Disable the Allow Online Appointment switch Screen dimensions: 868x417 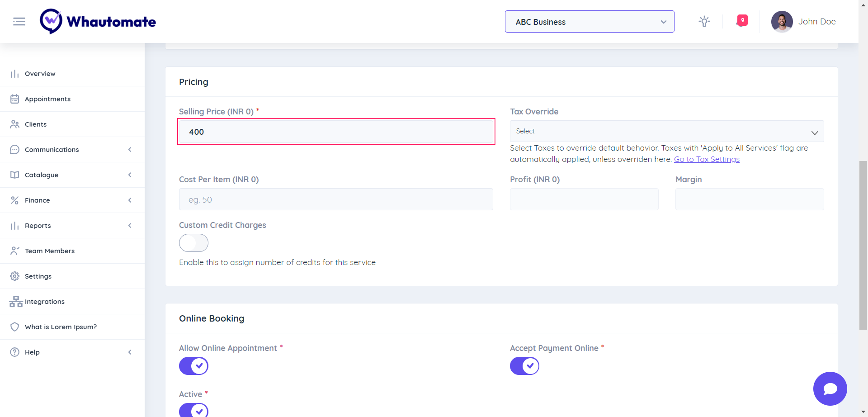click(193, 366)
